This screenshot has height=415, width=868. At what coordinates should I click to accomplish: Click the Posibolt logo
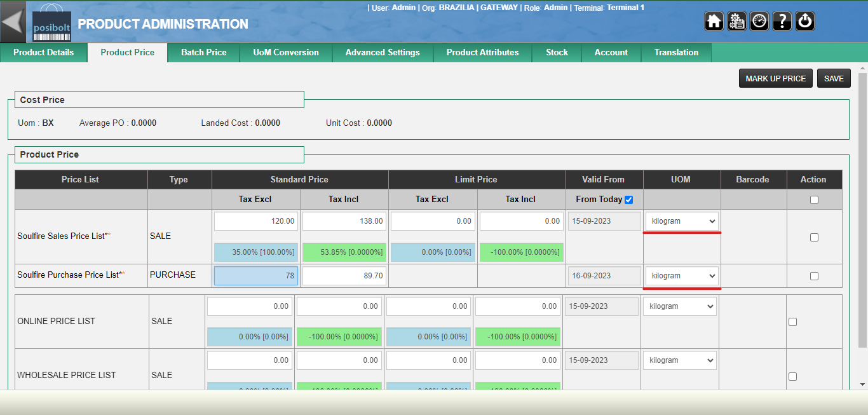[x=51, y=23]
